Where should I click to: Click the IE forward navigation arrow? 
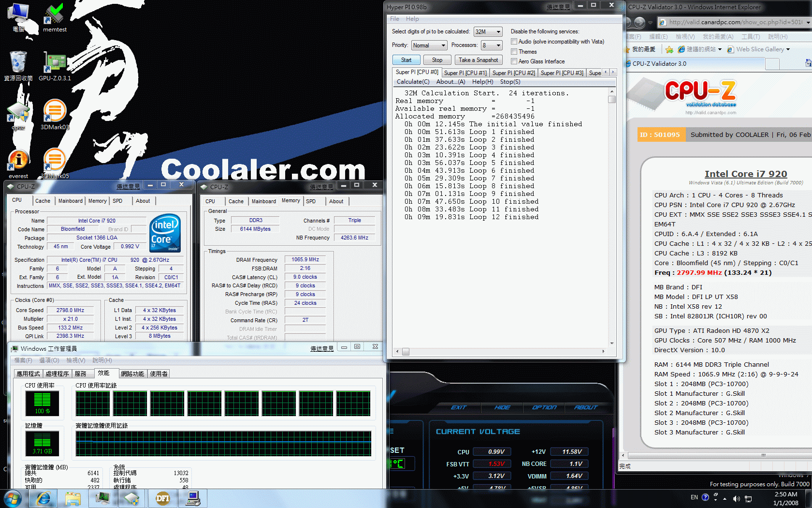(639, 22)
